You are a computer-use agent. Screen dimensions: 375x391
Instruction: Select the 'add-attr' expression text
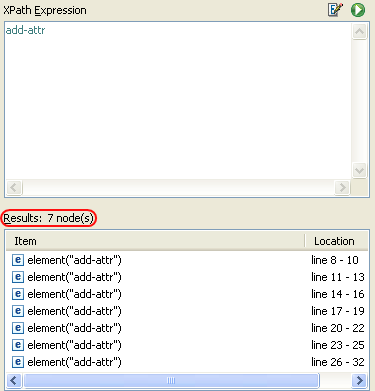coord(25,30)
